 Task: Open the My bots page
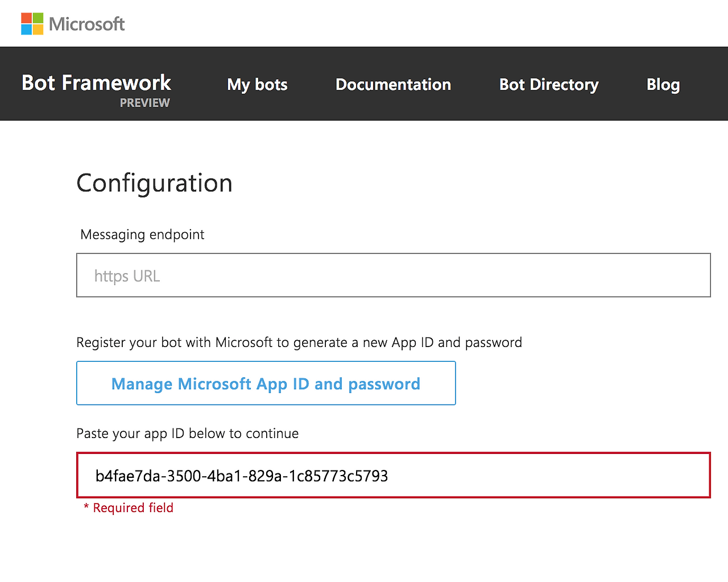[257, 84]
